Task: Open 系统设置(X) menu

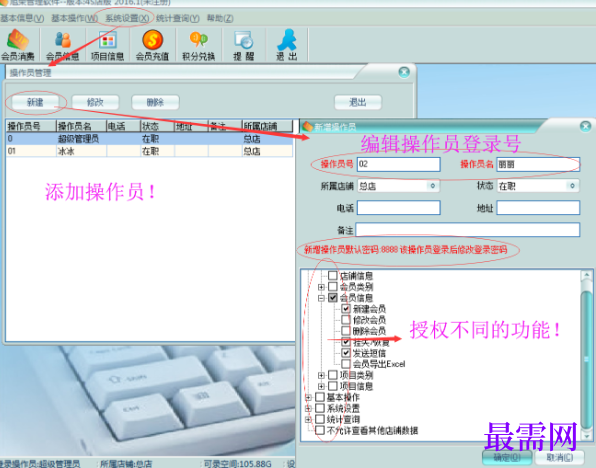Action: (x=127, y=18)
